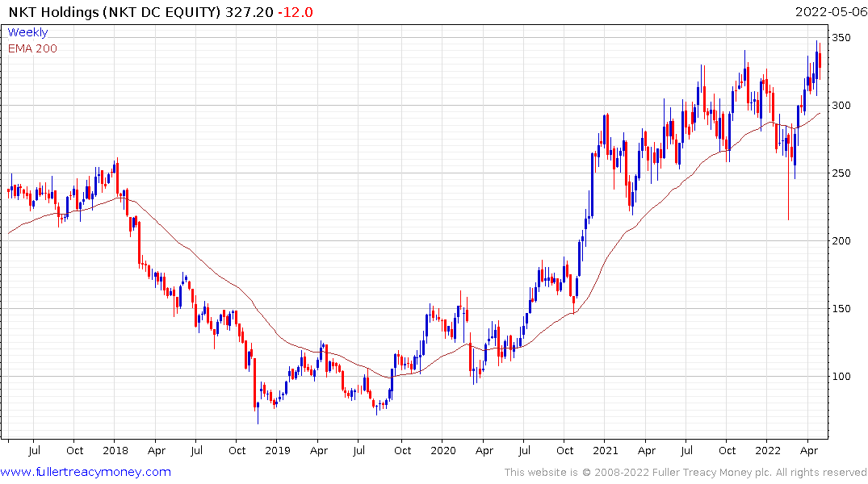Click the 2022 year axis label
Viewport: 868px width, 484px height.
tap(768, 451)
